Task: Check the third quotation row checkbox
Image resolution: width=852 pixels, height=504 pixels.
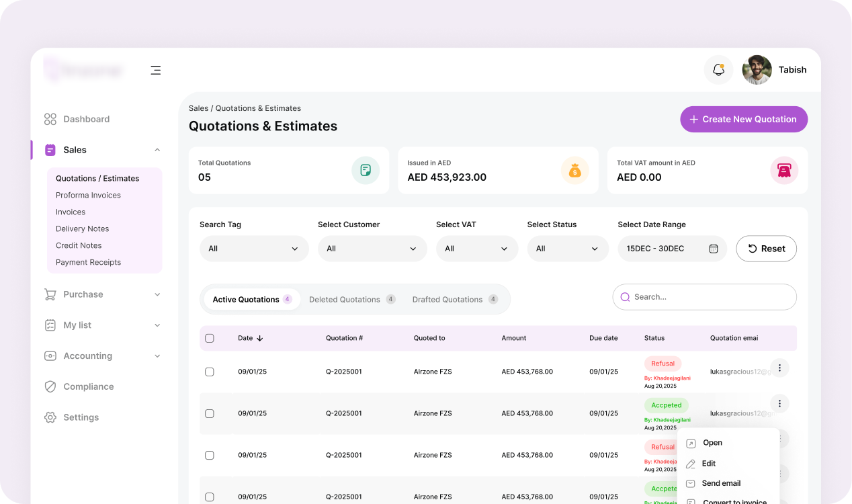Action: [x=209, y=455]
